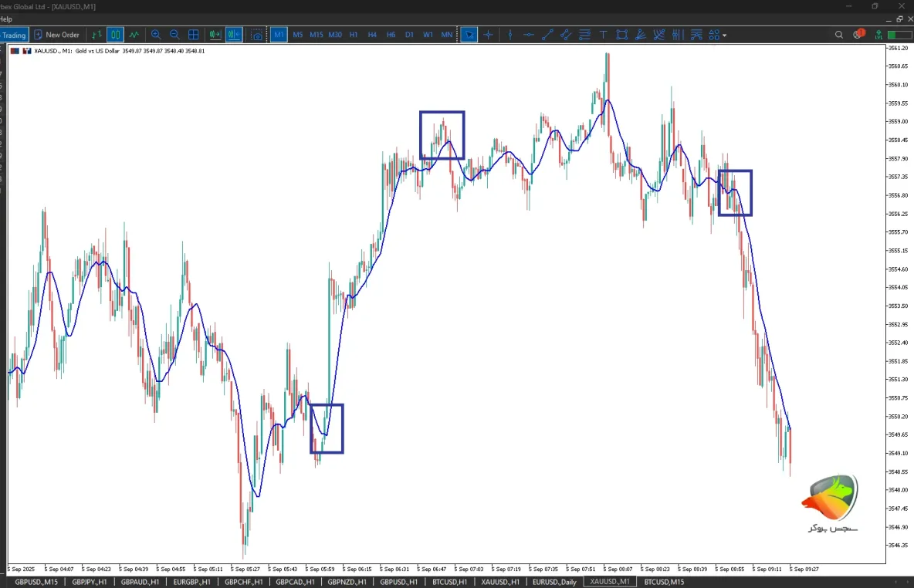Viewport: 914px width, 588px height.
Task: Click the LVL market depth icon
Action: click(x=878, y=35)
